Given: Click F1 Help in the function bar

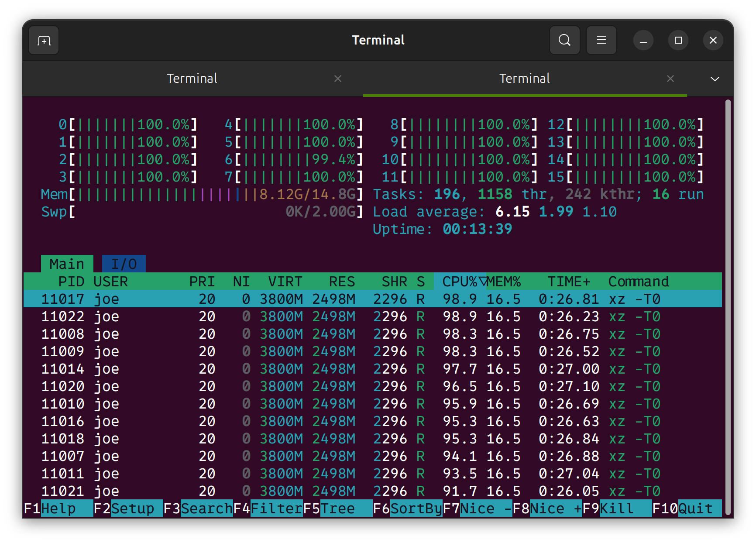Looking at the screenshot, I should point(58,509).
